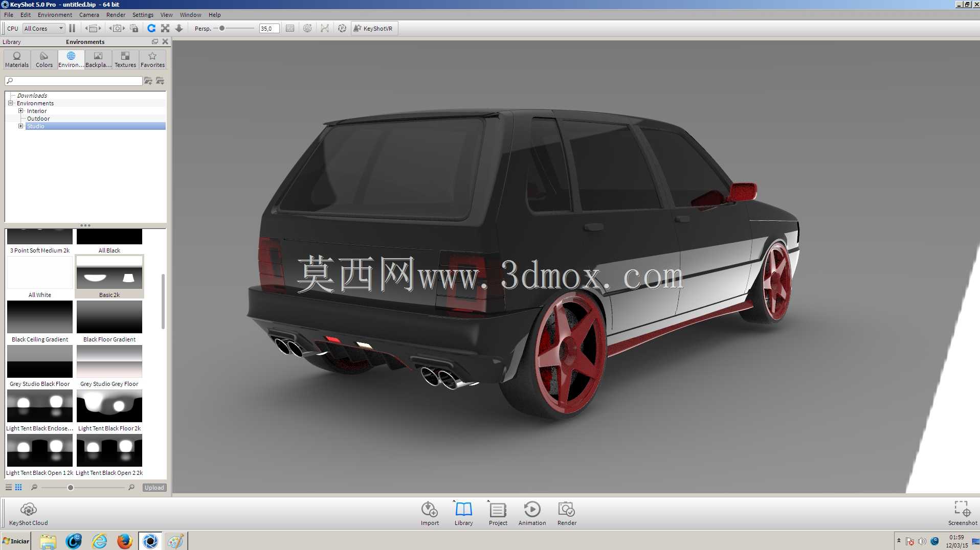
Task: Close the Library Environments panel
Action: point(165,41)
